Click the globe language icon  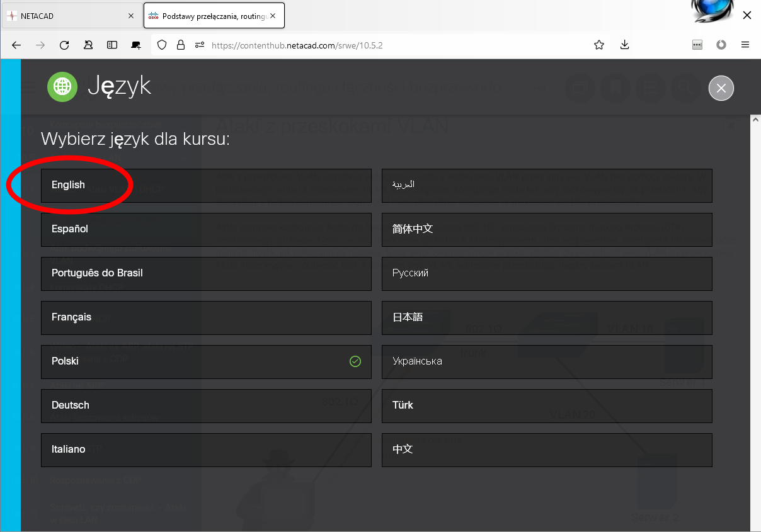[62, 86]
